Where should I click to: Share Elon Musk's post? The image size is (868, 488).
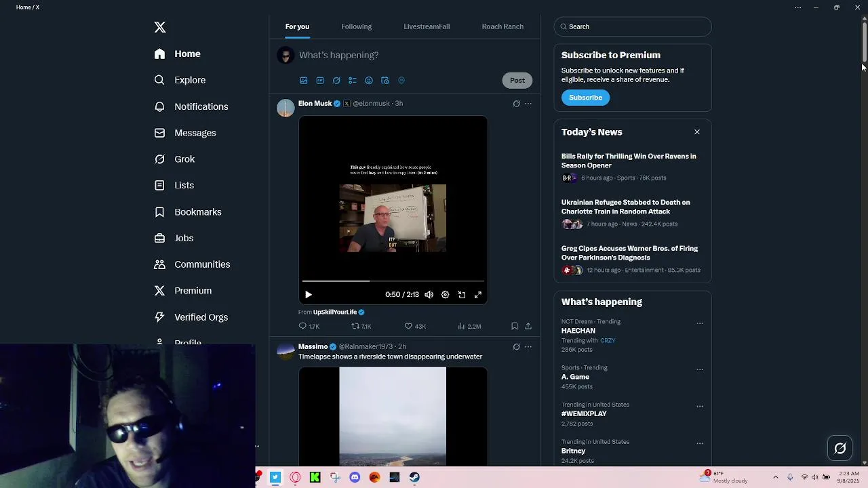[x=528, y=327]
